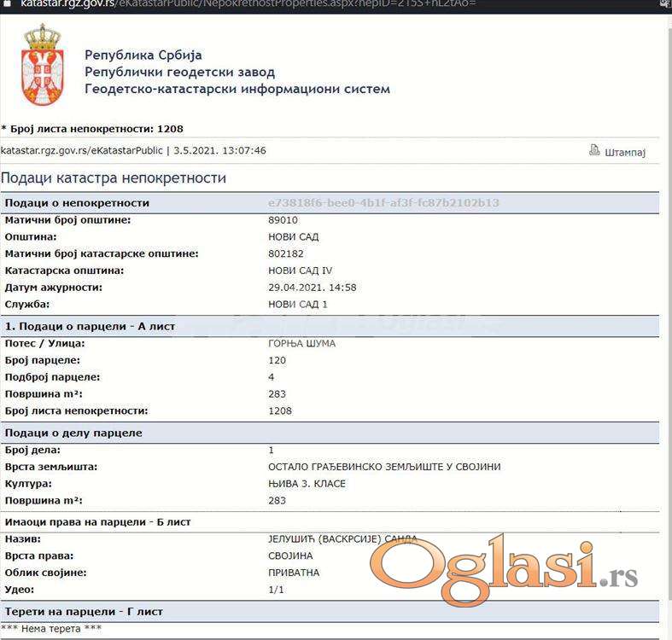Click the ГОРЊА ШУМА street value
Image resolution: width=672 pixels, height=640 pixels.
(301, 343)
